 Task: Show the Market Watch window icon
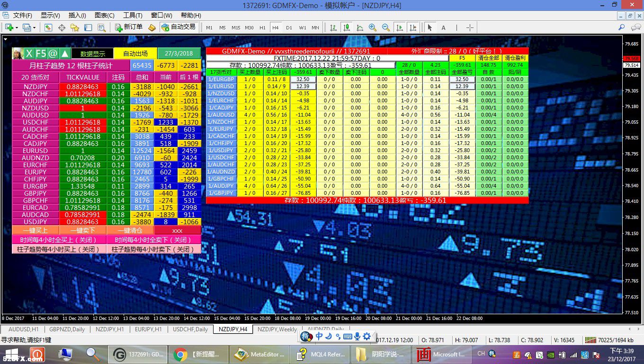tap(48, 27)
